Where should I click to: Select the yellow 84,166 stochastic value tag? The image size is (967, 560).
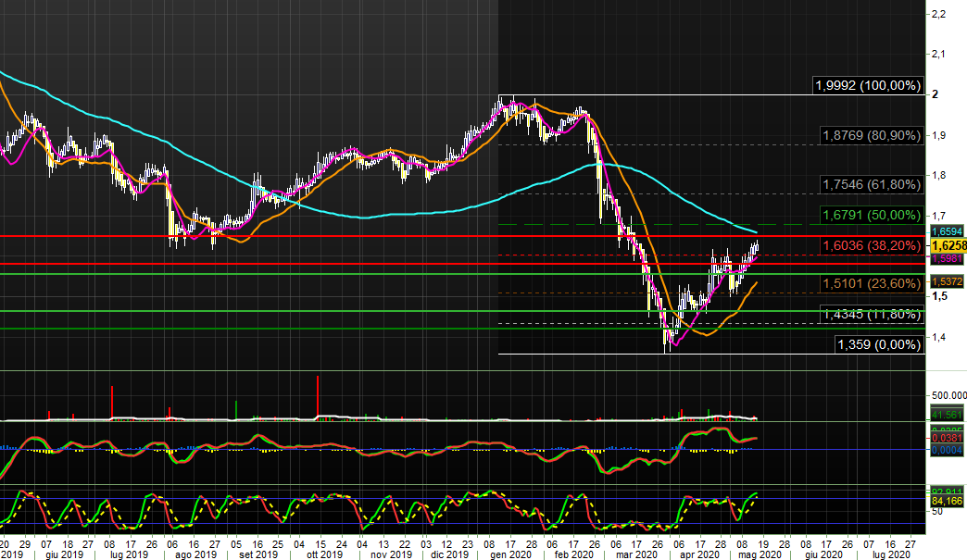click(948, 502)
